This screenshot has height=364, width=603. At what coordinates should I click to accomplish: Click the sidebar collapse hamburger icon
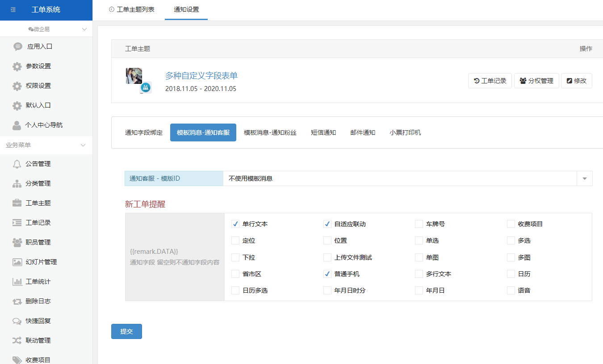tap(13, 10)
